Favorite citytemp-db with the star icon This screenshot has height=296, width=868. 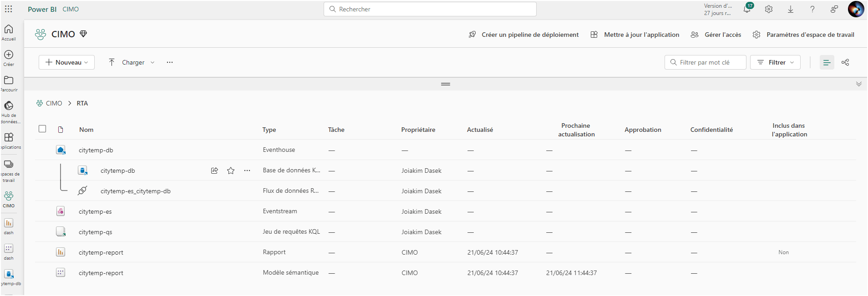click(x=231, y=171)
